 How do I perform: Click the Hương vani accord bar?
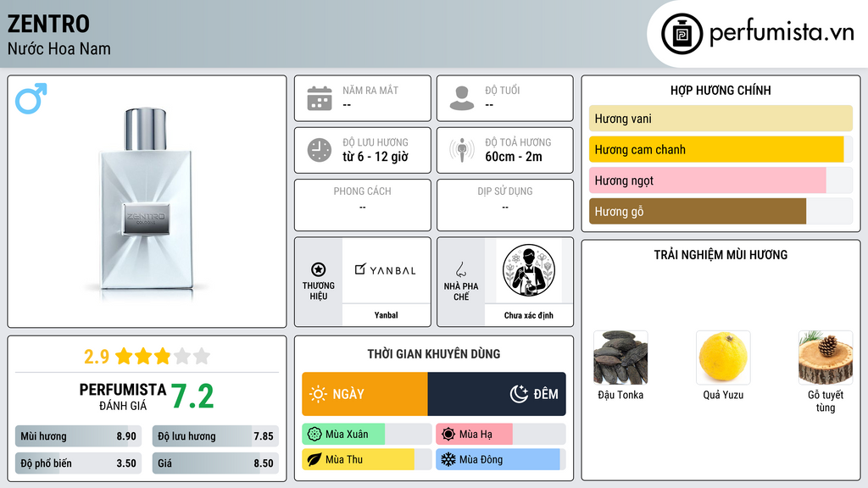(x=721, y=119)
